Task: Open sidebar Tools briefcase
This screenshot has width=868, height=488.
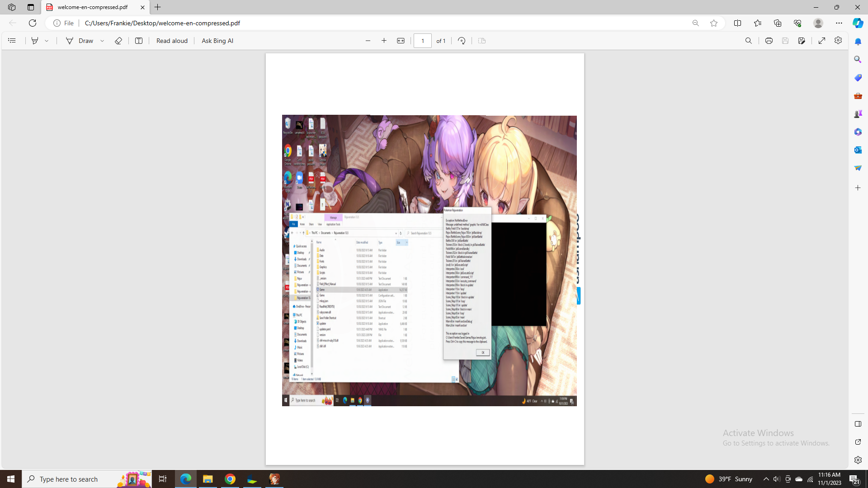Action: point(858,96)
